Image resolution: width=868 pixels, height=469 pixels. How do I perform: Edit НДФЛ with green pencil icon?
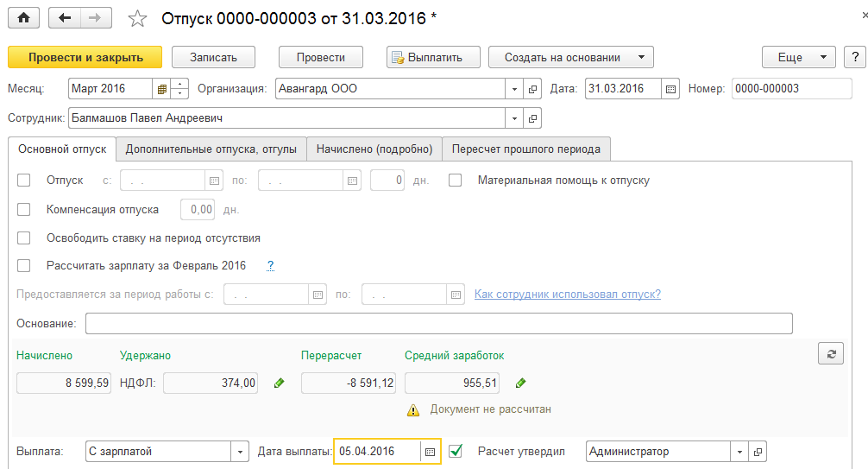(x=279, y=383)
